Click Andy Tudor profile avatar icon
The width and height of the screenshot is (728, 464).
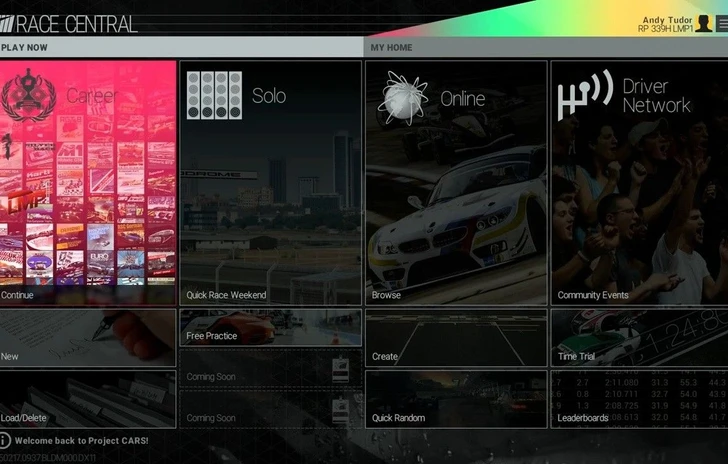coord(704,23)
